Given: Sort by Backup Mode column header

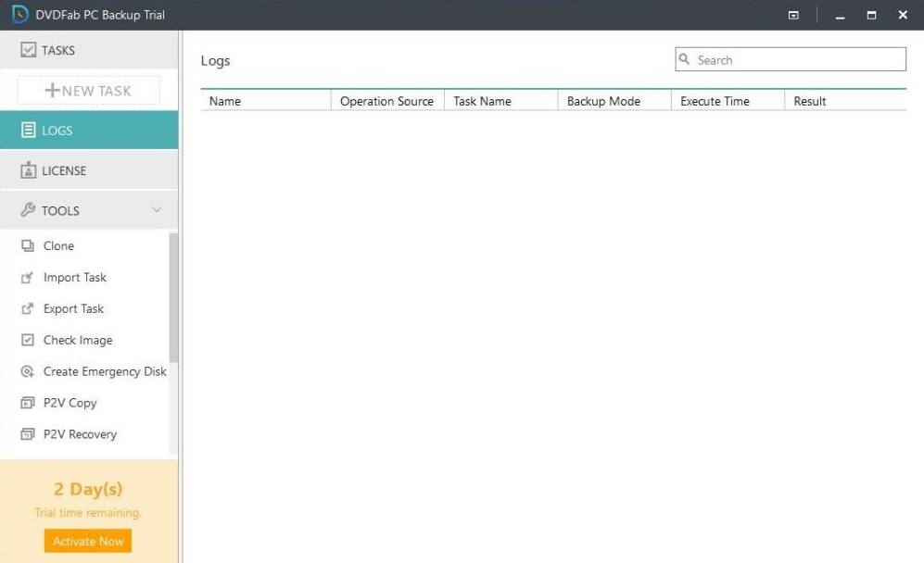Looking at the screenshot, I should pos(614,101).
